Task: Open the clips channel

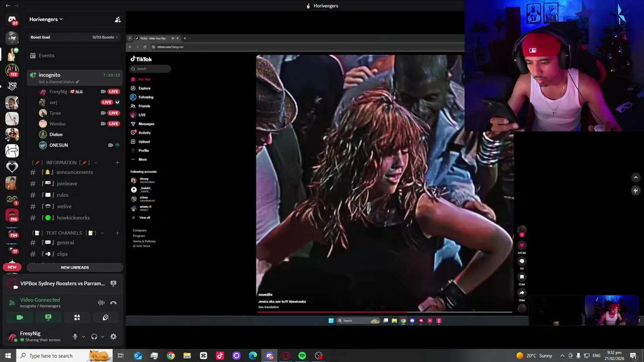Action: [74, 254]
